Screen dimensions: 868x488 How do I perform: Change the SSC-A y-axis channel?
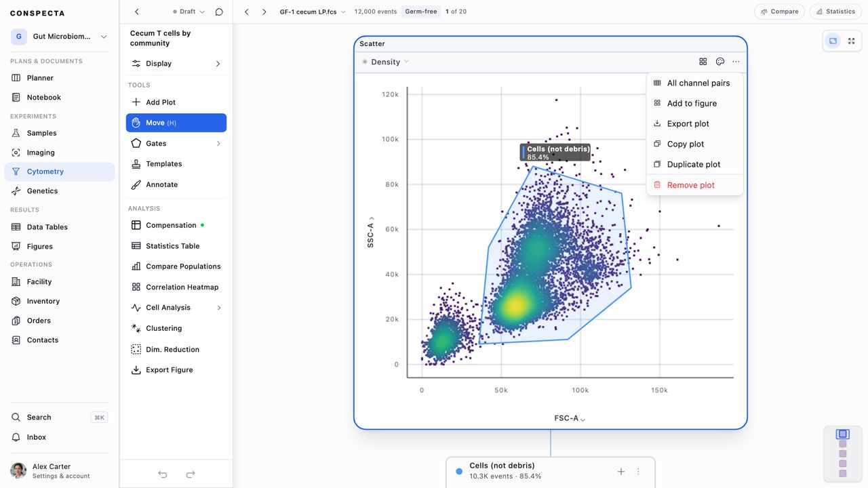coord(371,232)
